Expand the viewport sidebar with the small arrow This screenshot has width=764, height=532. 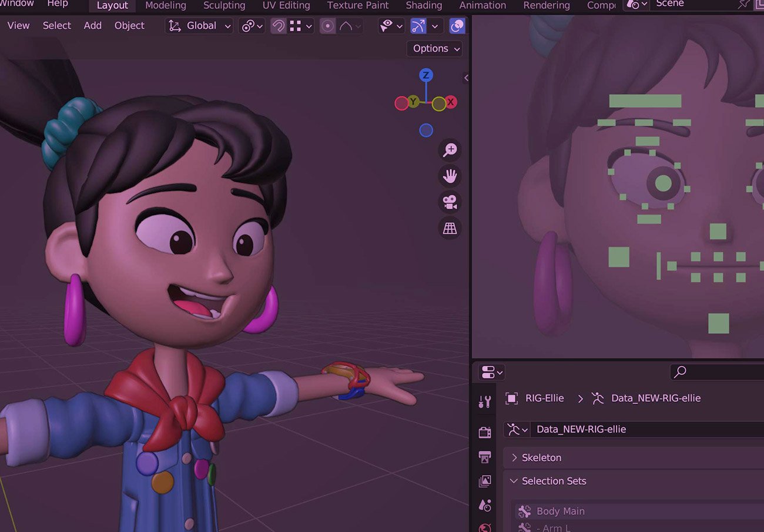click(466, 78)
